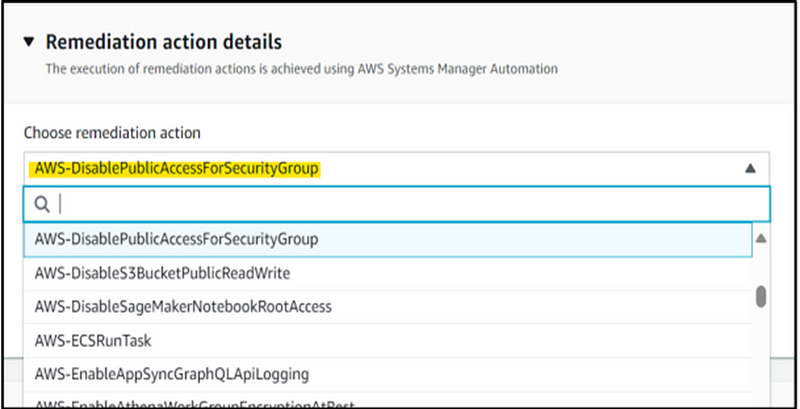Click the Choose remediation action label

pos(112,133)
